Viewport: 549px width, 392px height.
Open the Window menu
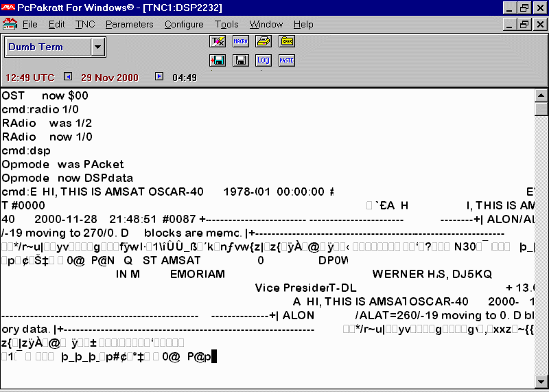(x=266, y=24)
